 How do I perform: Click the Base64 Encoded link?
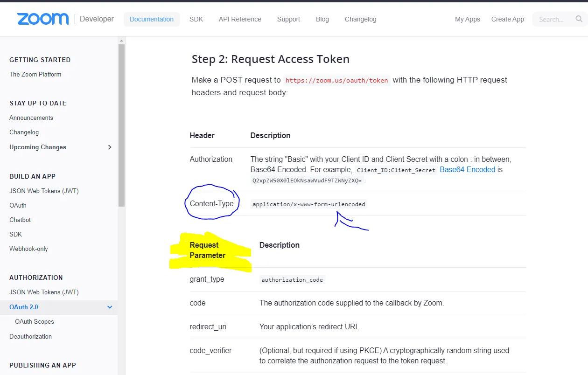[468, 169]
